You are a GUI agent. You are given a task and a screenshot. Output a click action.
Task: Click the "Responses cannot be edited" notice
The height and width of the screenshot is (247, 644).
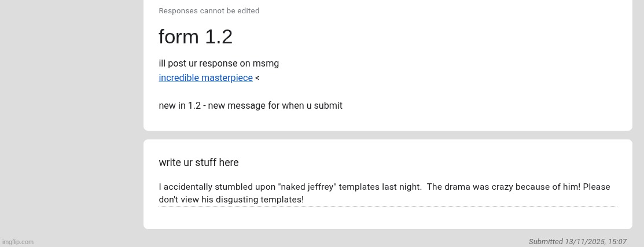pyautogui.click(x=209, y=11)
